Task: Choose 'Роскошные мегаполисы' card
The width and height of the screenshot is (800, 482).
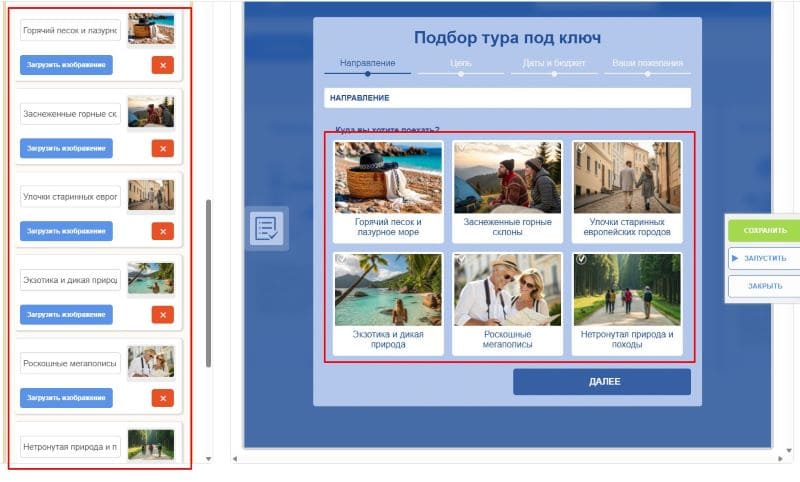Action: pos(508,304)
